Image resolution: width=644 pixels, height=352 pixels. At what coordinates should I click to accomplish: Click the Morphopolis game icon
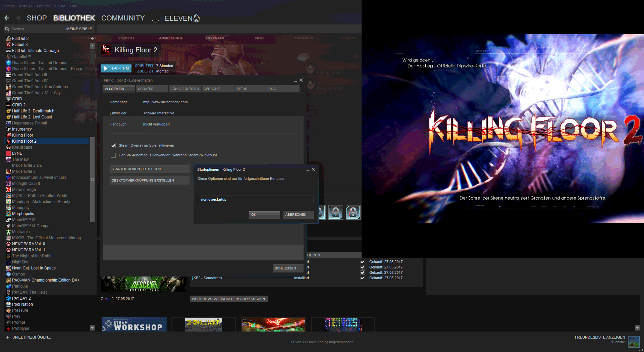pyautogui.click(x=9, y=214)
